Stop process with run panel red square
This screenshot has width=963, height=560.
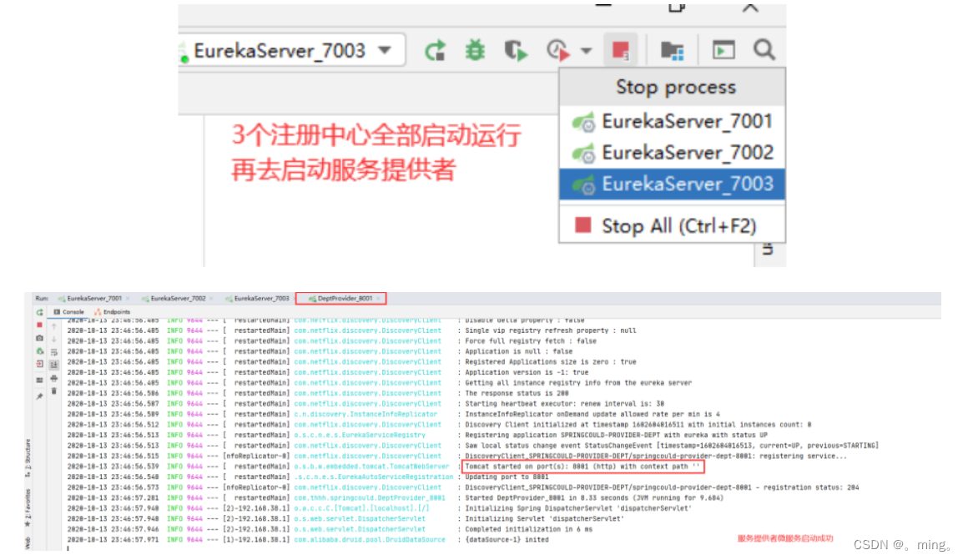click(x=40, y=325)
